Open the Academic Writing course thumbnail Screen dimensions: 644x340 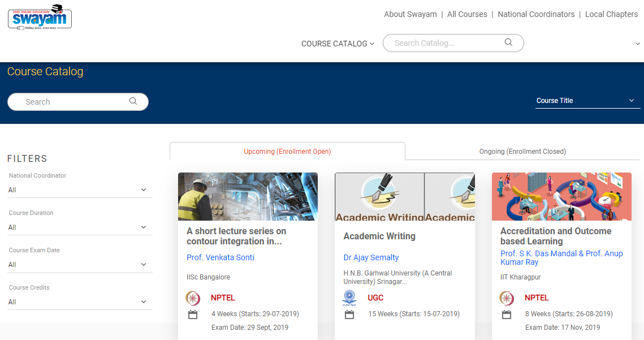pyautogui.click(x=404, y=197)
